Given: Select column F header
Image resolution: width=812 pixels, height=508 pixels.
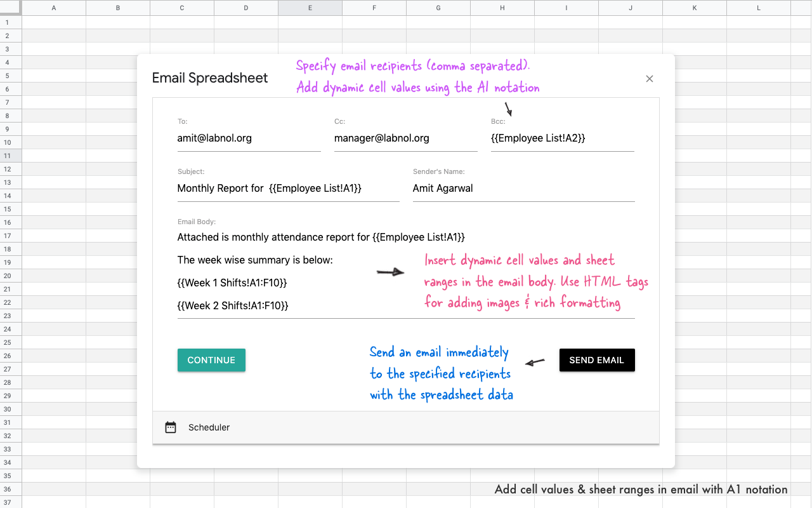Looking at the screenshot, I should 374,8.
